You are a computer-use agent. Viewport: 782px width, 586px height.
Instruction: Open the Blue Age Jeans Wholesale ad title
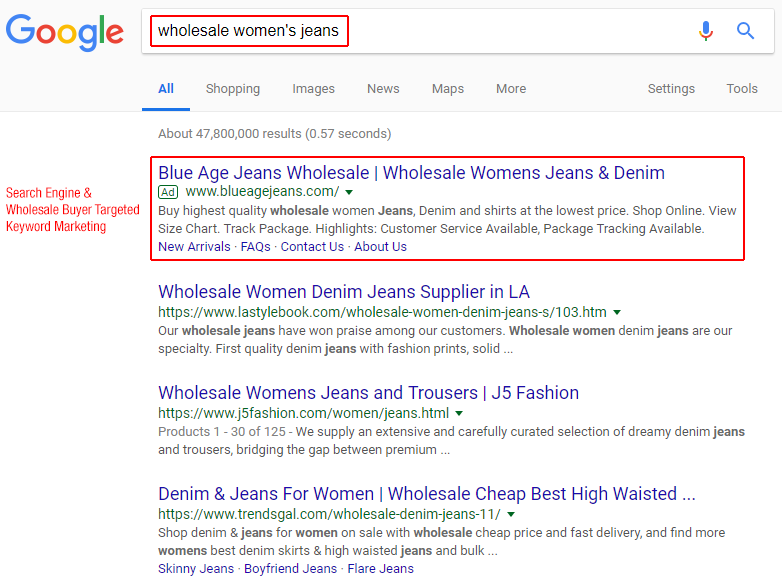pos(411,173)
